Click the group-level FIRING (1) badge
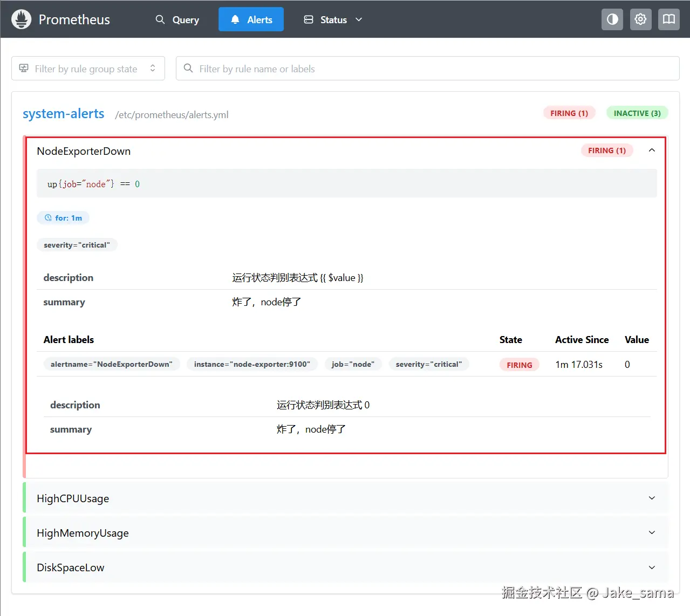 click(569, 113)
